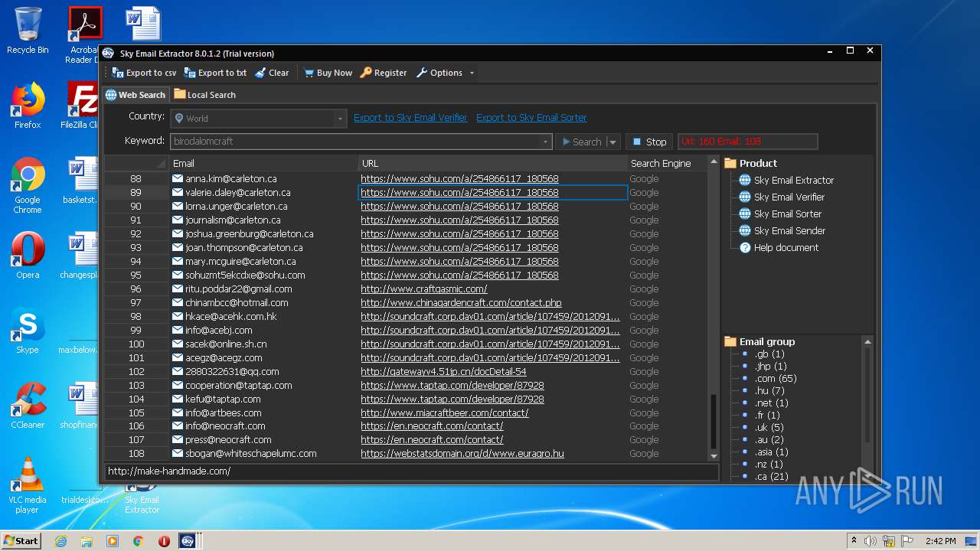Select the .asia (1) email group
Image resolution: width=980 pixels, height=551 pixels.
point(771,452)
